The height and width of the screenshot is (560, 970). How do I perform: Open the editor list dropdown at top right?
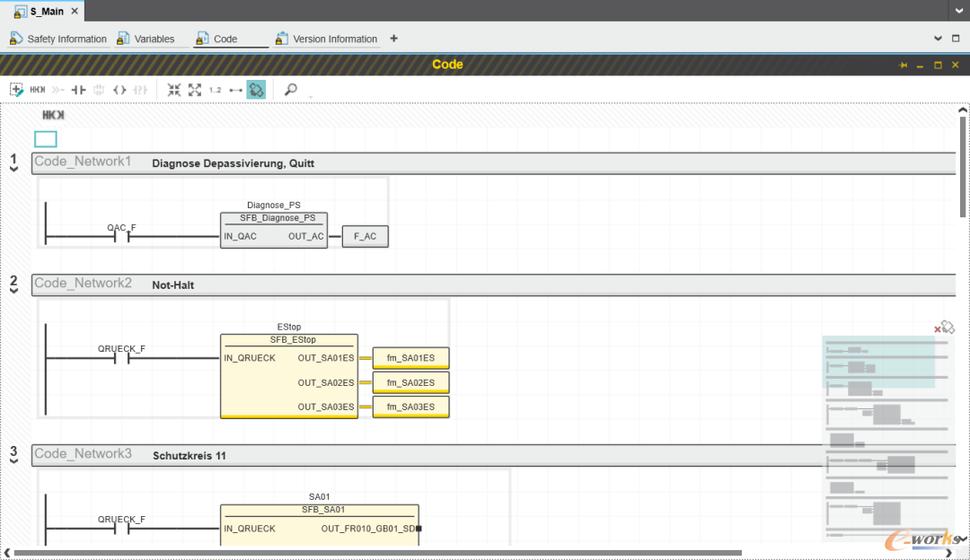pos(959,11)
